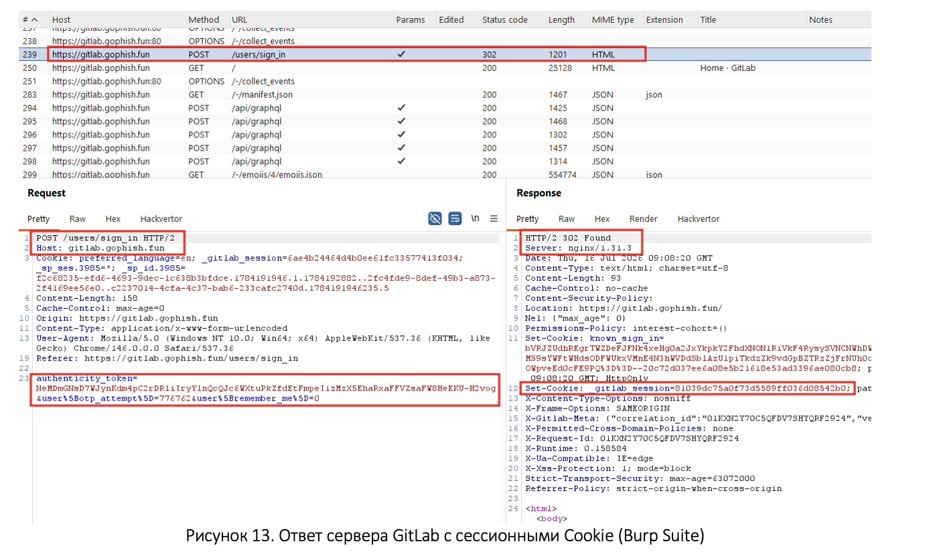Select history row 239 POST /users/sign_in
Image resolution: width=931 pixels, height=560 pixels.
[x=445, y=54]
